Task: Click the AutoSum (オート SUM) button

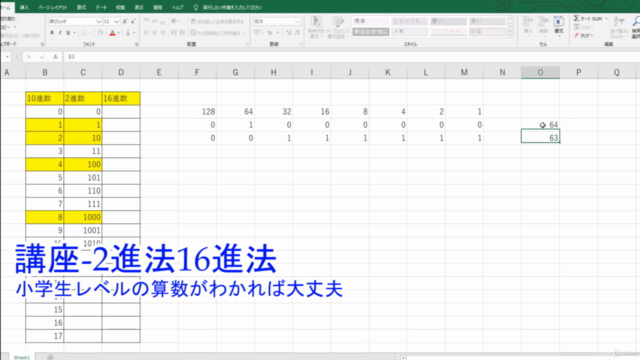Action: 588,19
